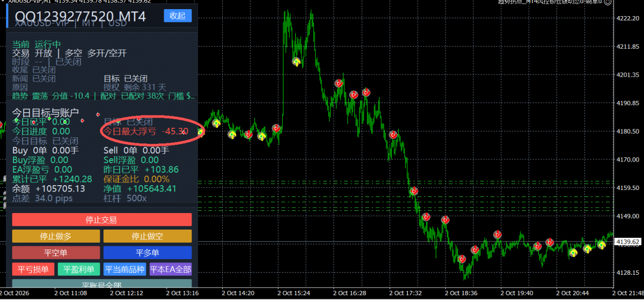Click the 授权 剩余 331 天 text
The image size is (644, 300).
[135, 87]
